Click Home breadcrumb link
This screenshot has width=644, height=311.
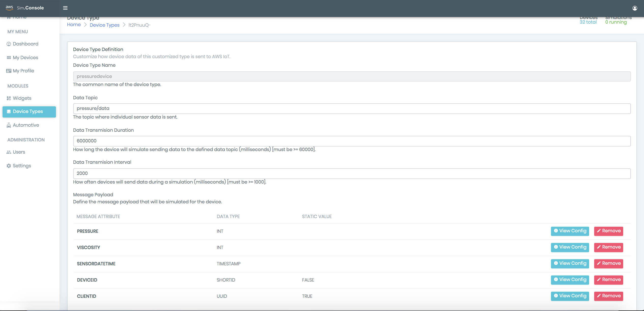pos(74,25)
